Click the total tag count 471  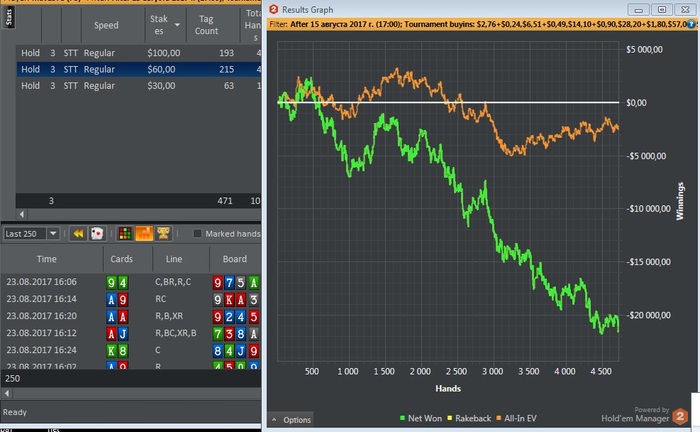coord(225,201)
